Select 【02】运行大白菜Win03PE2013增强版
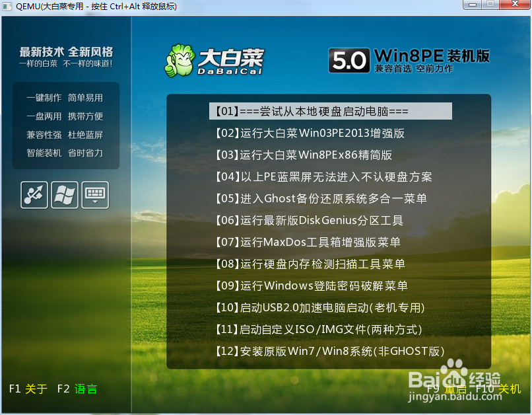The width and height of the screenshot is (532, 415). (310, 133)
